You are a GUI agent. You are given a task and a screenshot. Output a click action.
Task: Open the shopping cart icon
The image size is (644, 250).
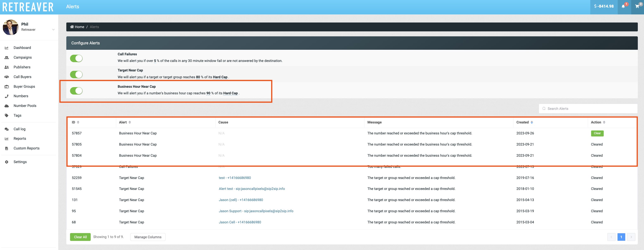pos(637,6)
